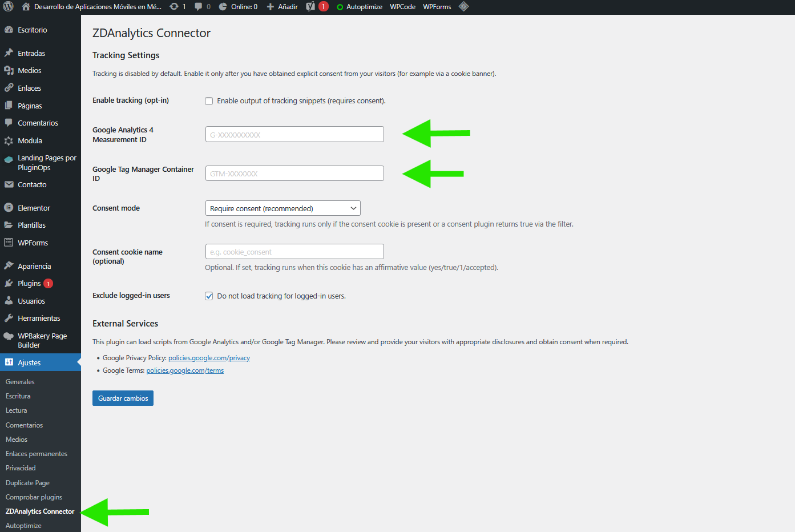Click the Yoast red notification badge

(x=324, y=7)
